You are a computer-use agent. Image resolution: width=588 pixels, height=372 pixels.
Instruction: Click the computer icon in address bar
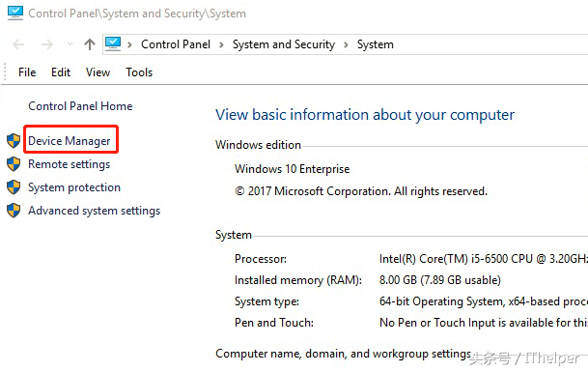pos(113,43)
